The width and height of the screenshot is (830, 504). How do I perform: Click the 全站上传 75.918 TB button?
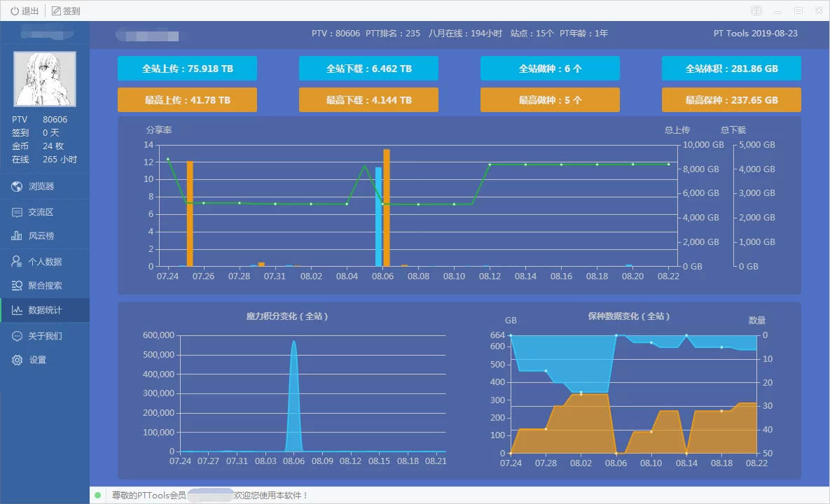pyautogui.click(x=187, y=69)
